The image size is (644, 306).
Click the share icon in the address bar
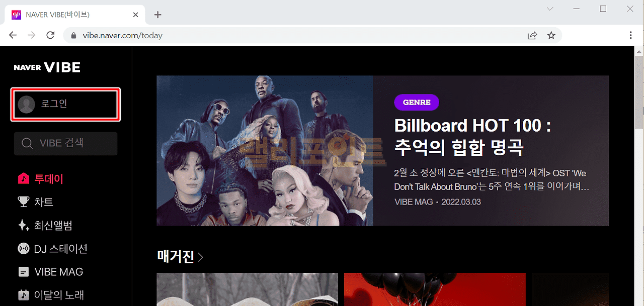coord(532,35)
